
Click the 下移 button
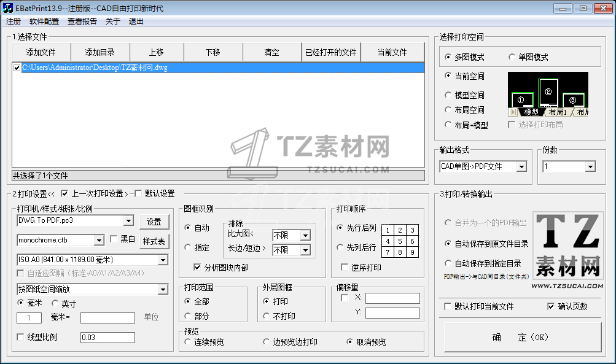(x=213, y=52)
